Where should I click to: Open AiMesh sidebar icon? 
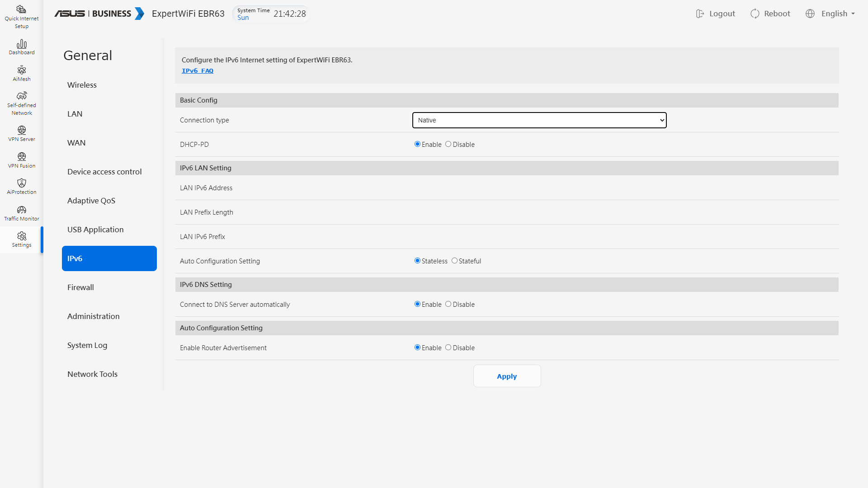[x=21, y=70]
